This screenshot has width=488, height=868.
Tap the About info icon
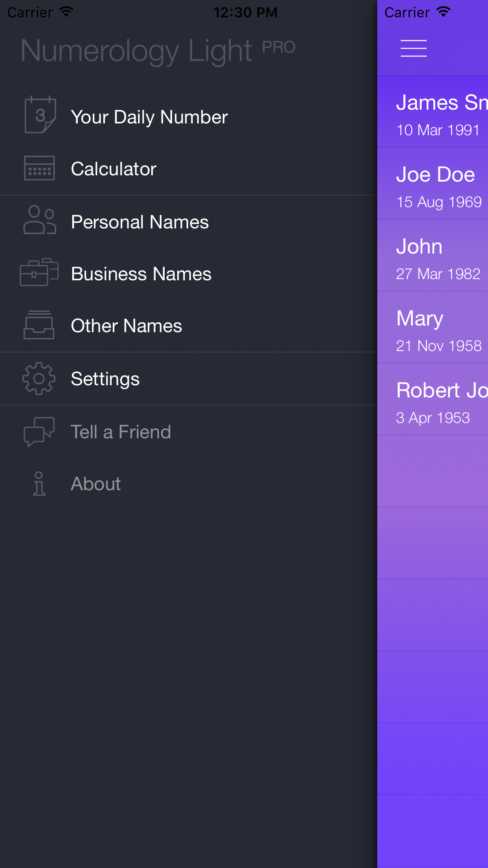[x=39, y=484]
